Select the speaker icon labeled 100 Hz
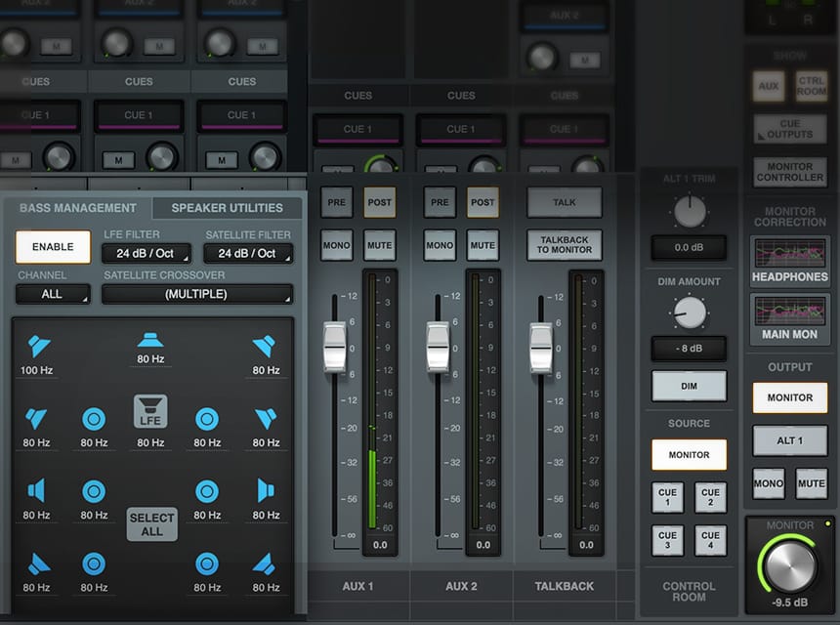Viewport: 840px width, 625px height. click(x=38, y=346)
